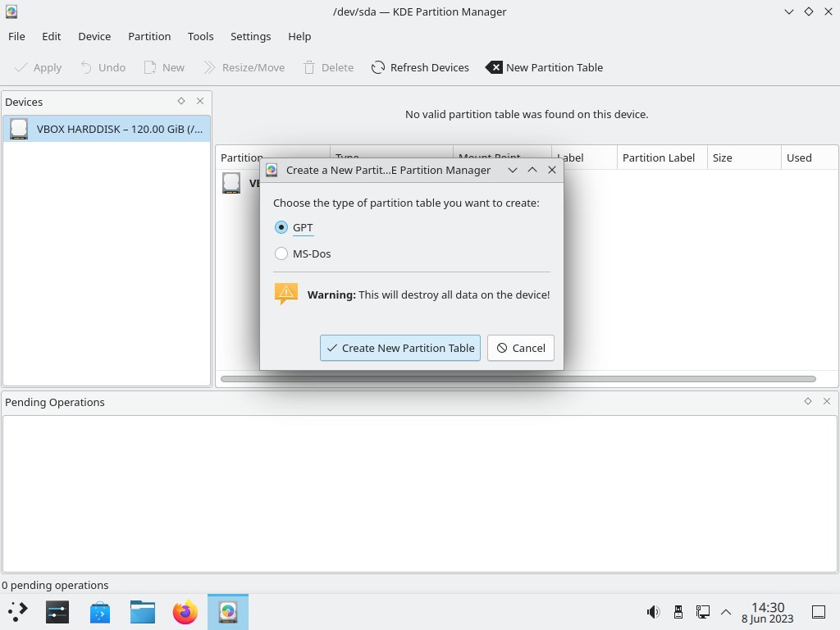The height and width of the screenshot is (630, 840).
Task: Select VBOX HARDDISK in the Devices list
Action: click(x=107, y=129)
